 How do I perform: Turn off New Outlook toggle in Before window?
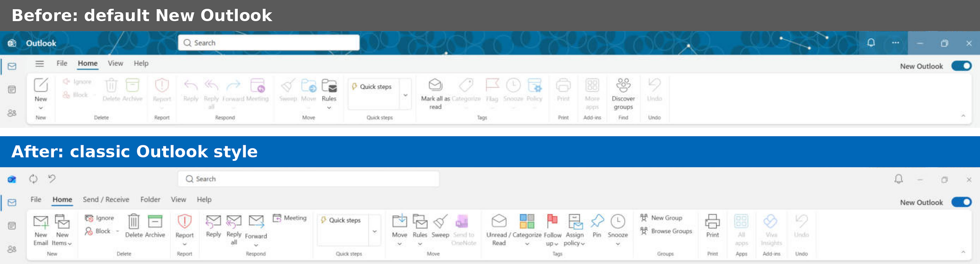click(961, 66)
